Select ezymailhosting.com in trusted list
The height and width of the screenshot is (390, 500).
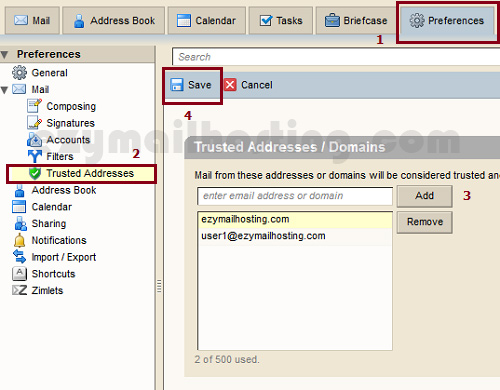295,220
